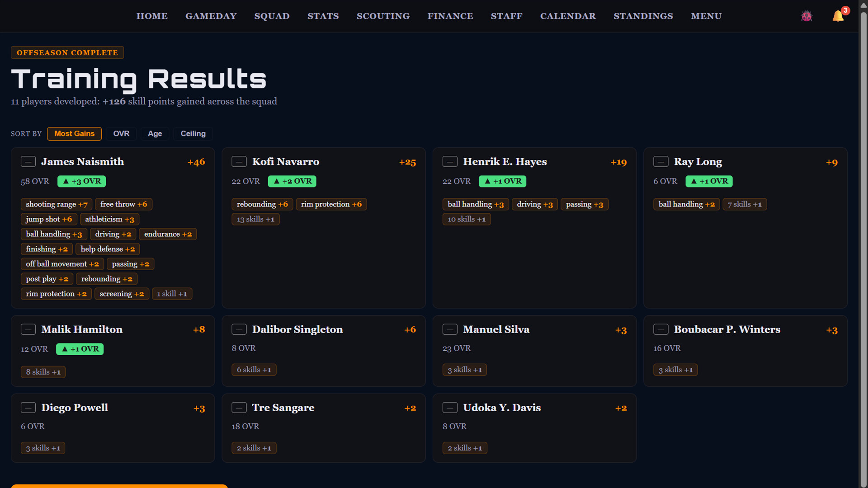Image resolution: width=868 pixels, height=488 pixels.
Task: Open GAMEDAY menu
Action: click(x=211, y=16)
